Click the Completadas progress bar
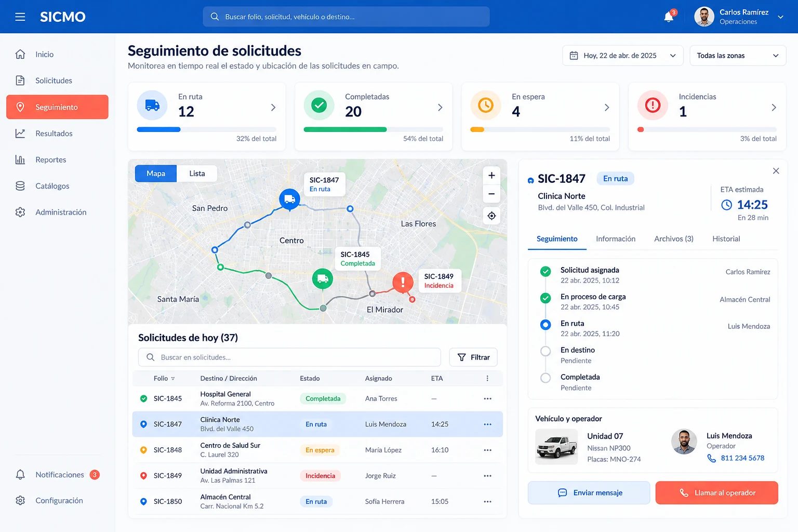Viewport: 798px width, 532px height. [374, 129]
